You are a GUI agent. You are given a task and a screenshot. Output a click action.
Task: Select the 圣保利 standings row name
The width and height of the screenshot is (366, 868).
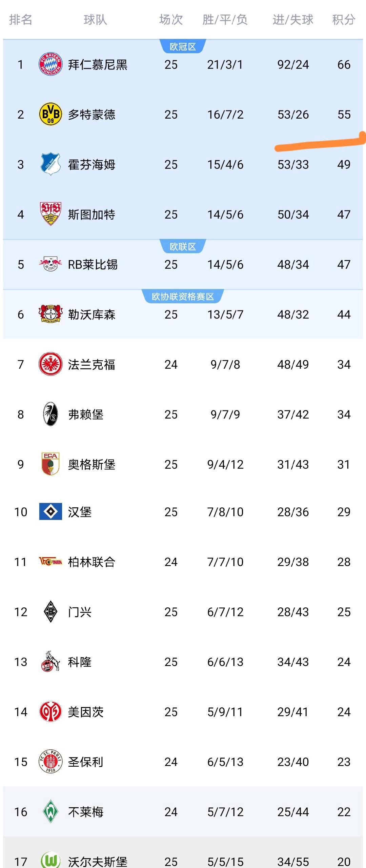pyautogui.click(x=86, y=762)
